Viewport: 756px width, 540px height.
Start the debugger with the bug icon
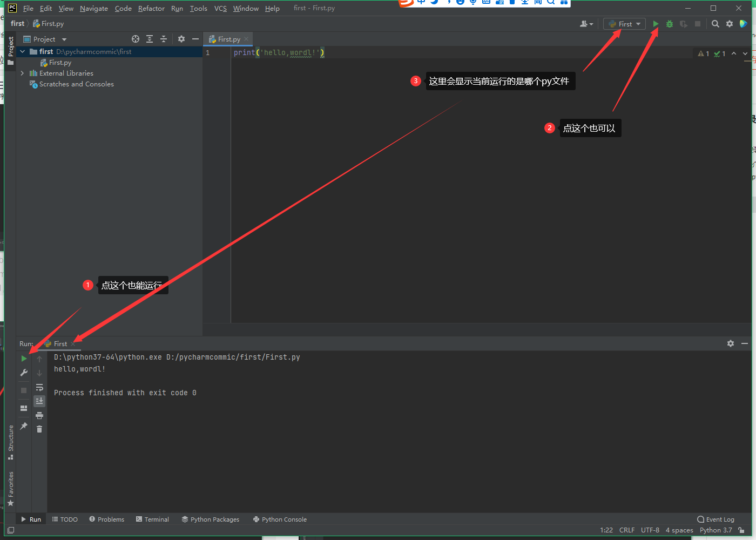point(670,24)
